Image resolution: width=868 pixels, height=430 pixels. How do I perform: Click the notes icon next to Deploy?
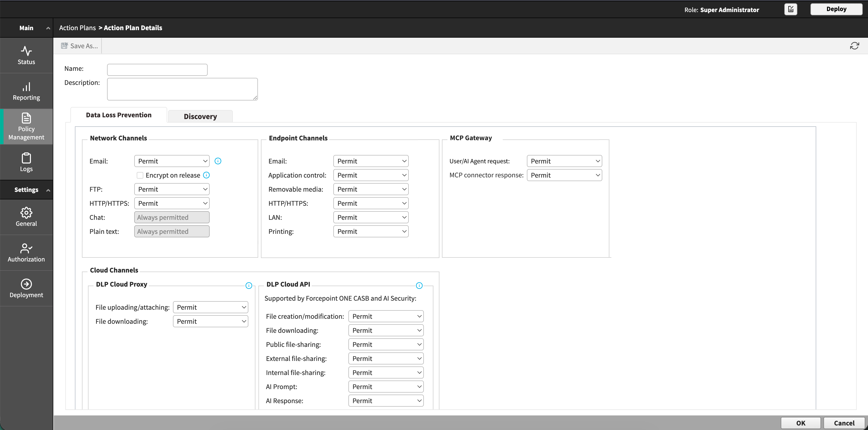[791, 9]
